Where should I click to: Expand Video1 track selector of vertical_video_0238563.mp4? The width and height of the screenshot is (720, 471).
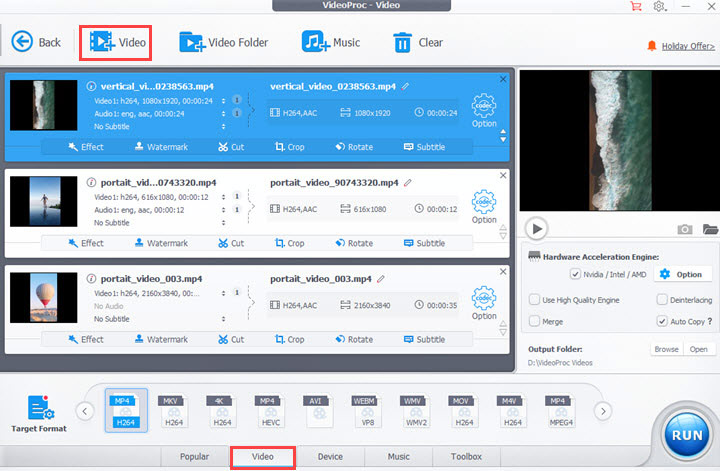[x=224, y=101]
